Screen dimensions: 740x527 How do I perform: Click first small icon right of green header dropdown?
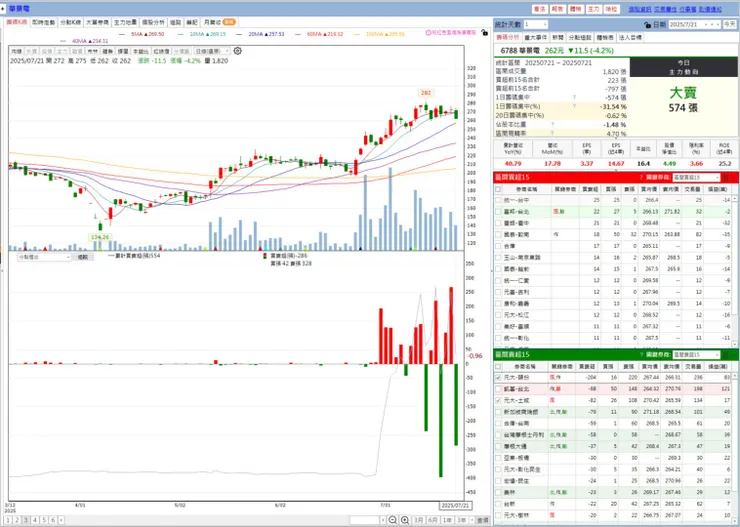725,354
